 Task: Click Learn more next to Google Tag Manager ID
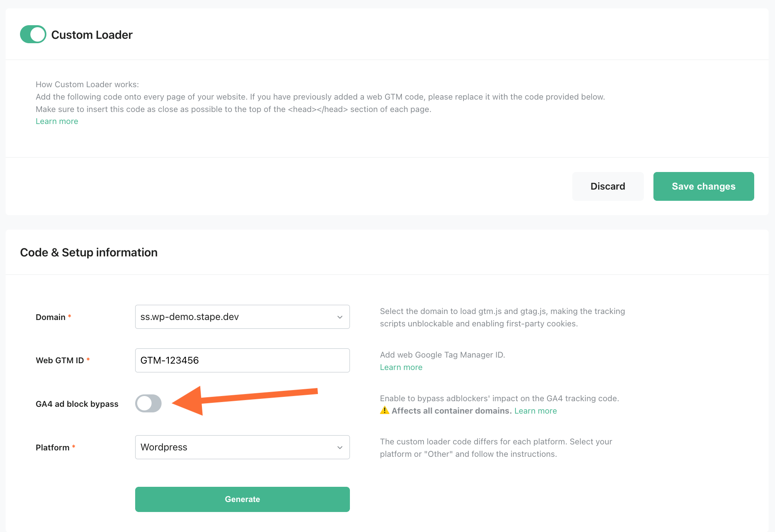click(x=401, y=367)
